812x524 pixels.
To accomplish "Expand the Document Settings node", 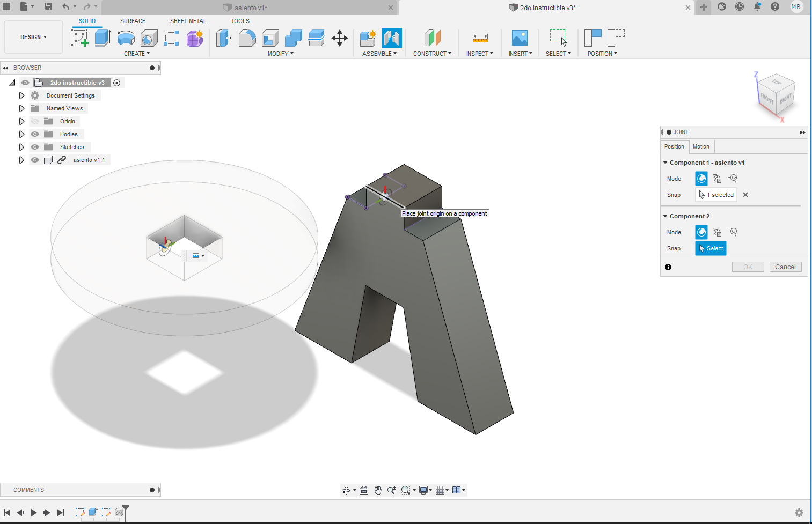I will point(21,95).
